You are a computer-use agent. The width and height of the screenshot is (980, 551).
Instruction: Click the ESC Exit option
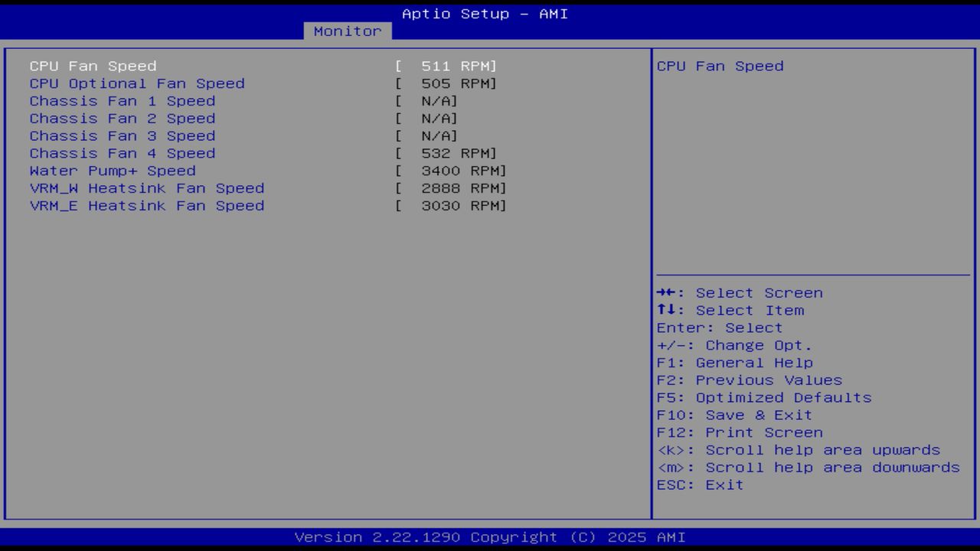[699, 484]
